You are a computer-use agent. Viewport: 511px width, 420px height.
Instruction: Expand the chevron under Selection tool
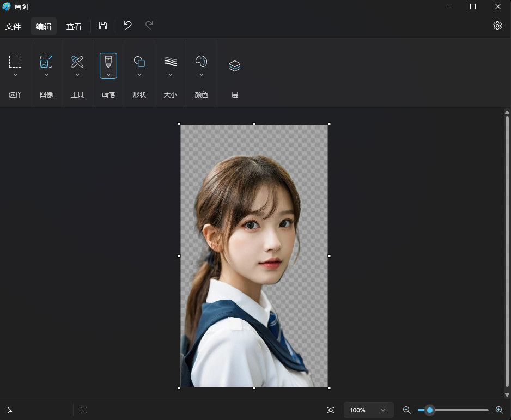15,75
